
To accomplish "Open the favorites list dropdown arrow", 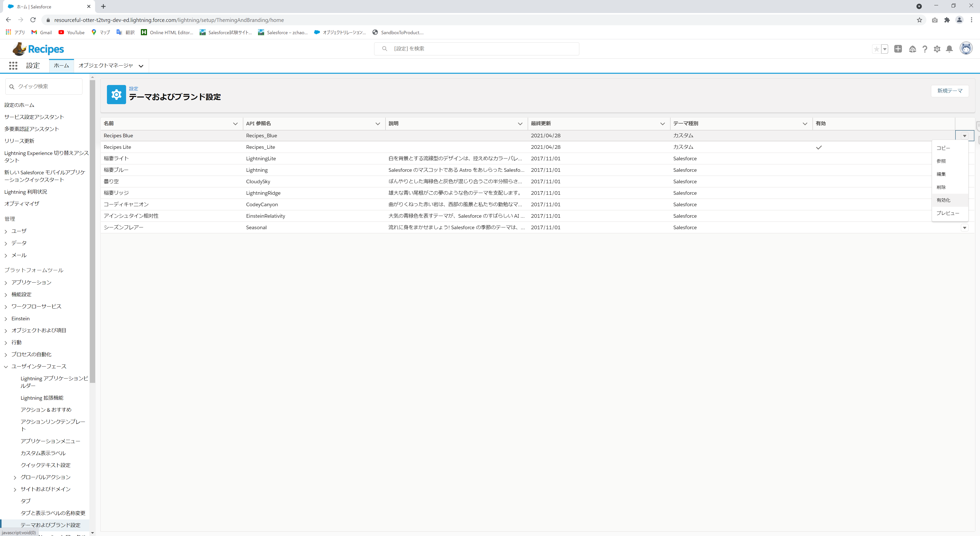I will pos(885,49).
